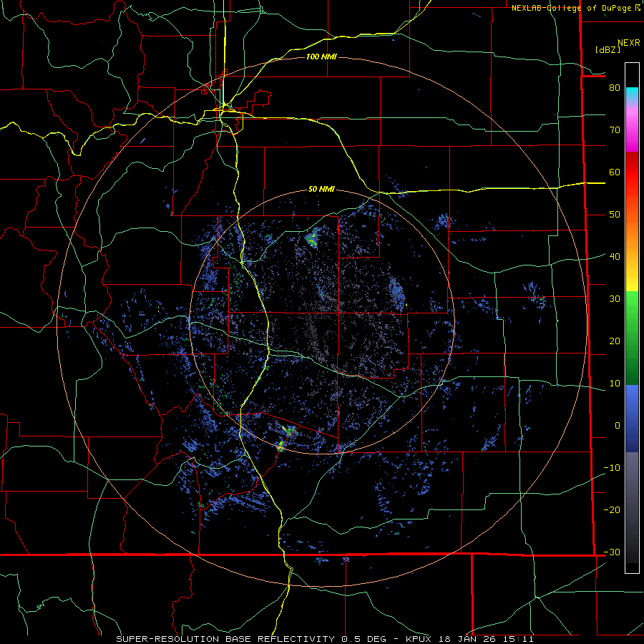Click the 80 value on the dBZ scale
This screenshot has width=644, height=644.
pos(615,88)
